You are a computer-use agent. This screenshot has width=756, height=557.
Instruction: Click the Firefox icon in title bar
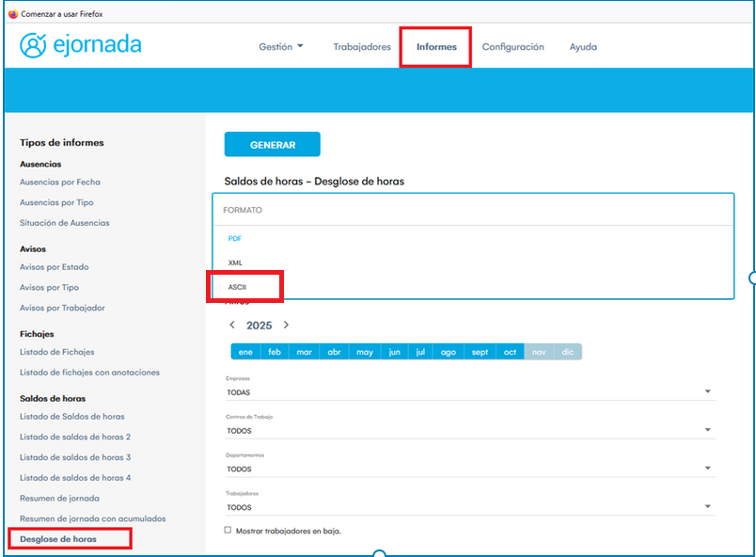tap(12, 14)
